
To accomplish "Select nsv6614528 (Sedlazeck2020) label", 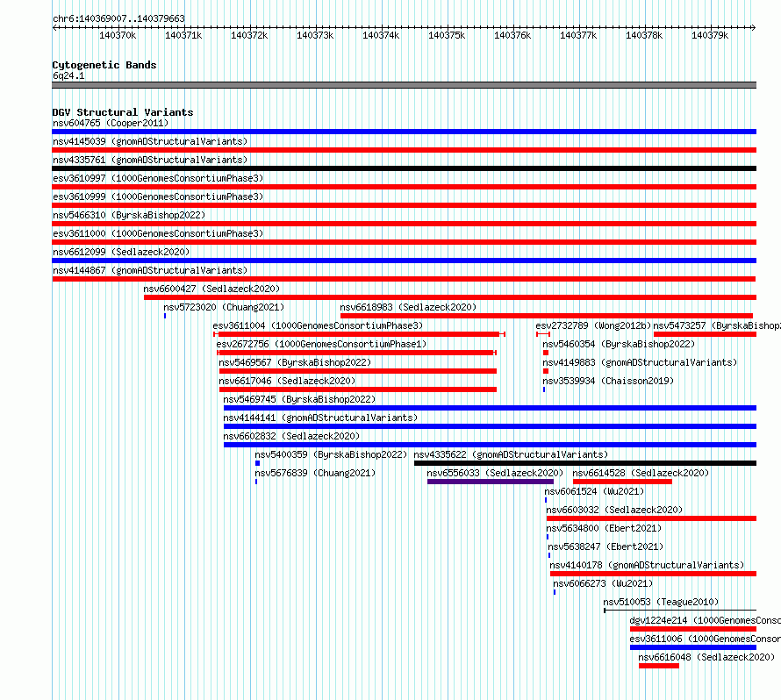I will 641,473.
